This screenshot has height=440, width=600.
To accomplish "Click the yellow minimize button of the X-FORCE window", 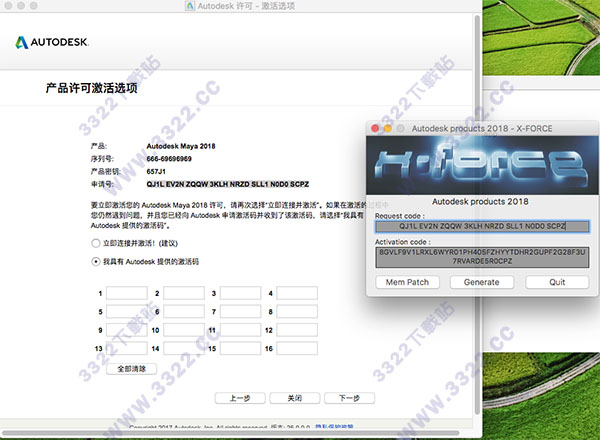I will (388, 129).
